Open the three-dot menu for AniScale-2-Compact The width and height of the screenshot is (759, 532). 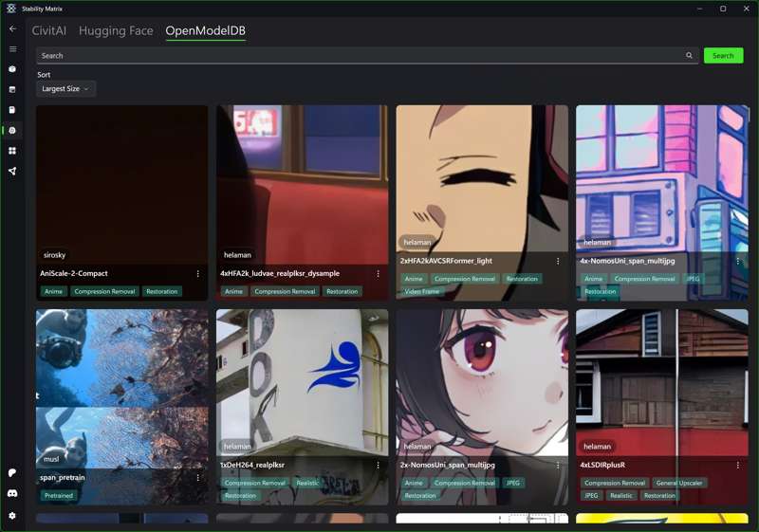click(197, 274)
